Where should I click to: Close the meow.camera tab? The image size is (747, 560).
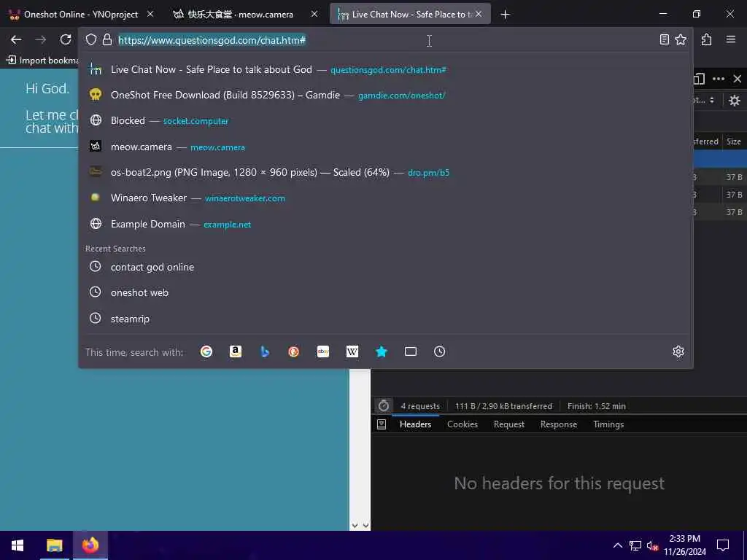point(314,15)
